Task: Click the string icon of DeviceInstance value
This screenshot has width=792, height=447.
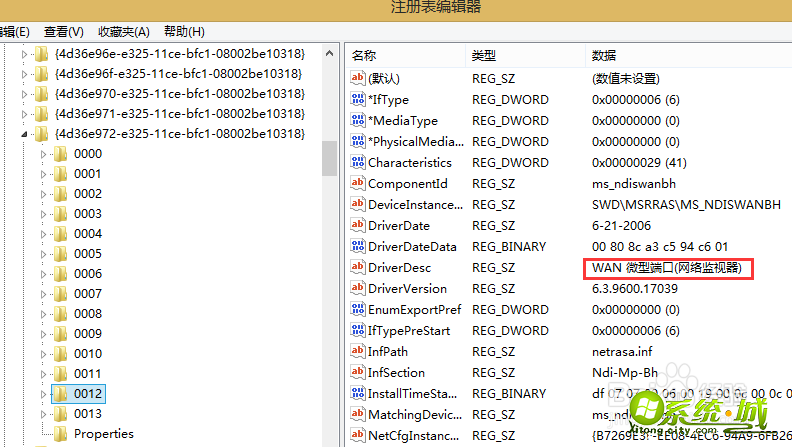Action: pos(358,204)
